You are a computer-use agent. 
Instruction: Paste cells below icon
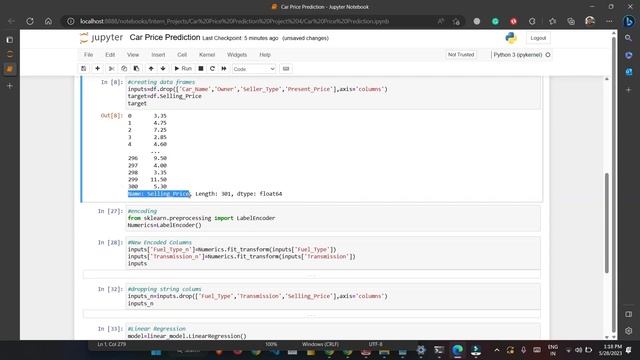pos(136,69)
